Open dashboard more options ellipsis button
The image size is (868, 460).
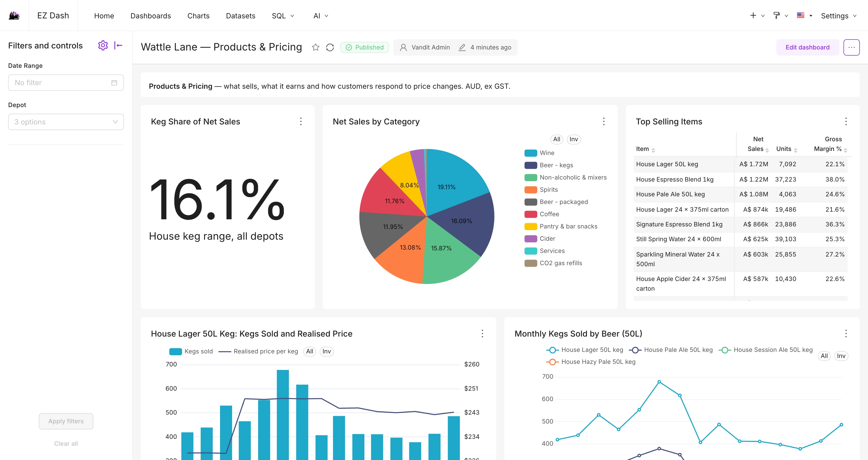[851, 47]
